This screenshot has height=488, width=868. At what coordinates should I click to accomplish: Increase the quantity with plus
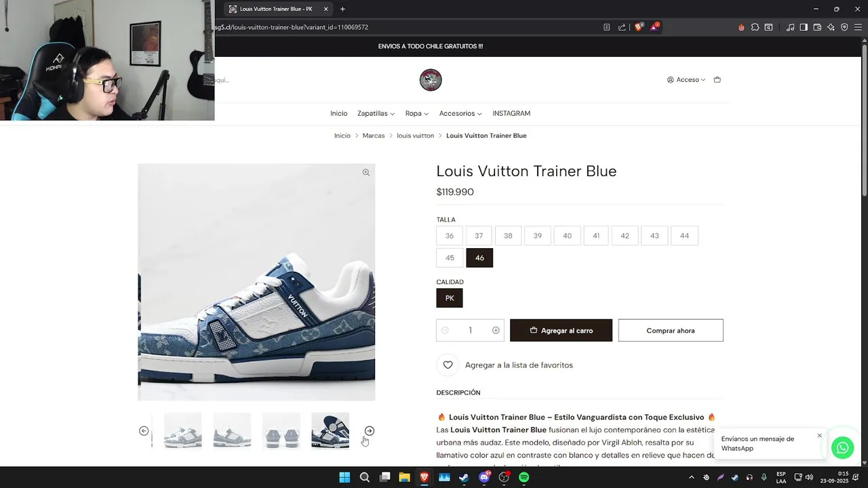pos(496,330)
